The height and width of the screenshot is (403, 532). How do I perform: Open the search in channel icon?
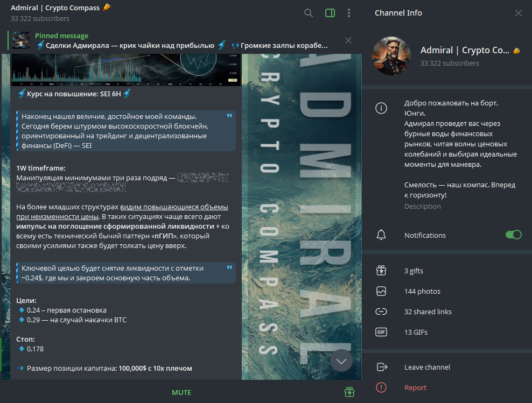click(308, 13)
